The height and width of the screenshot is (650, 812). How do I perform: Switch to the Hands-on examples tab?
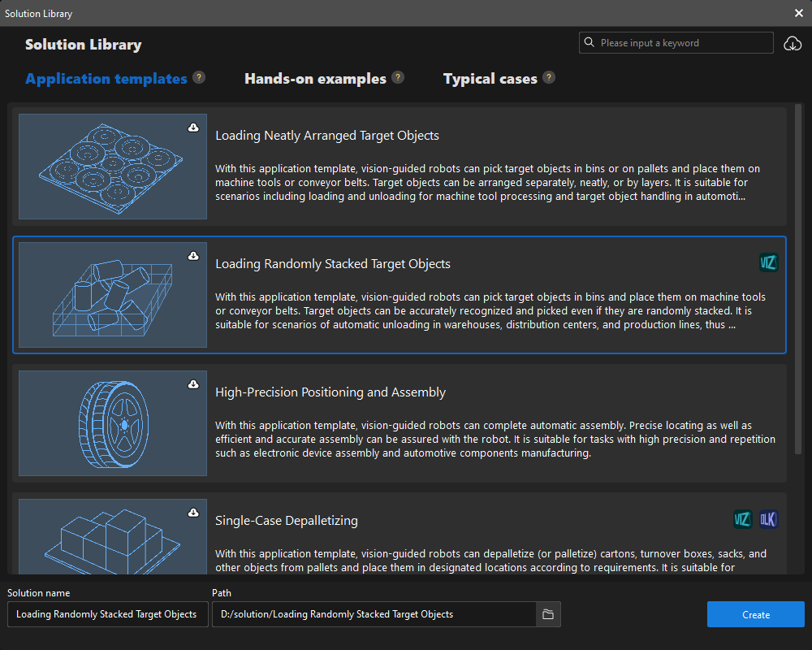[315, 79]
